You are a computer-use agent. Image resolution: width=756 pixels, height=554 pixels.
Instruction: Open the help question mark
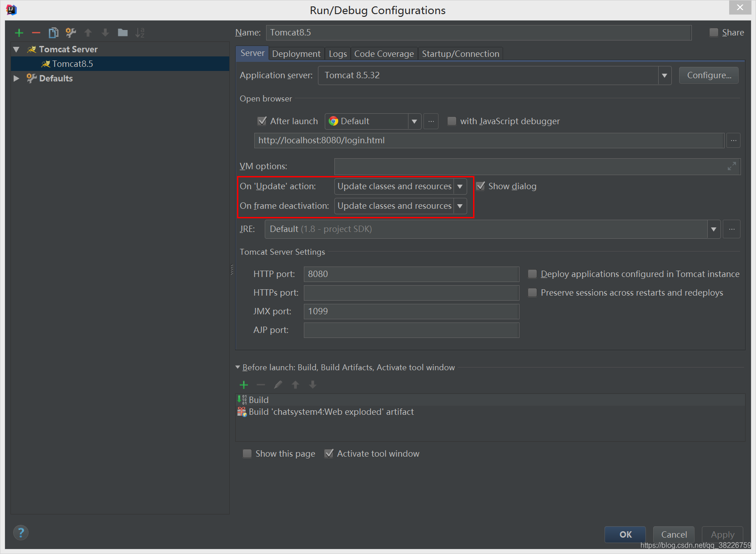click(21, 533)
